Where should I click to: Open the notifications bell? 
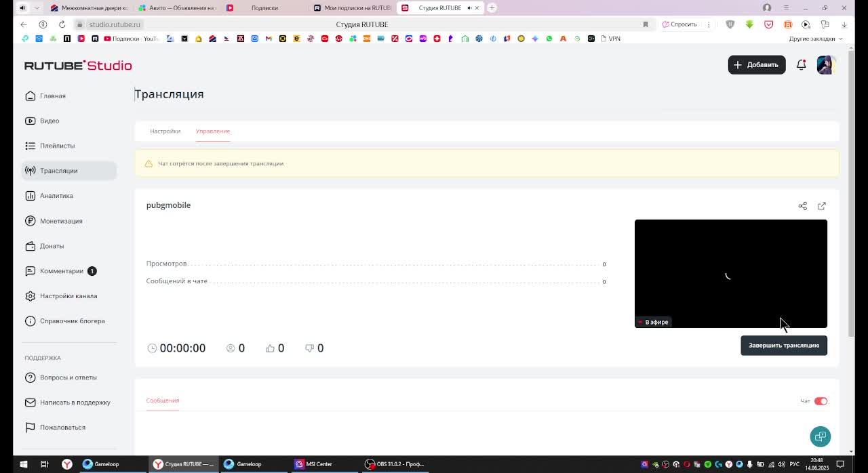(x=802, y=65)
